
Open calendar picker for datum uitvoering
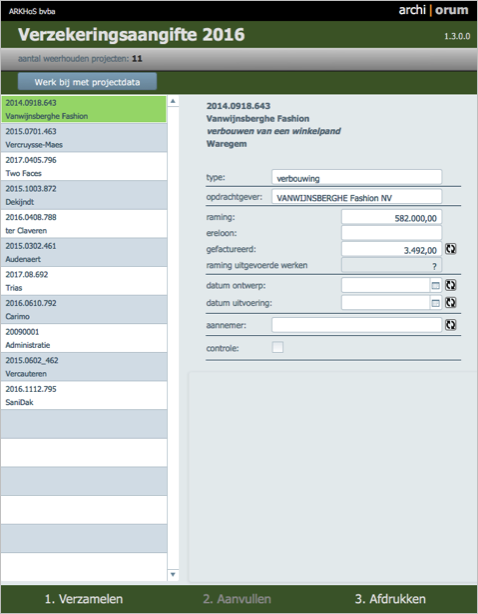tap(435, 303)
